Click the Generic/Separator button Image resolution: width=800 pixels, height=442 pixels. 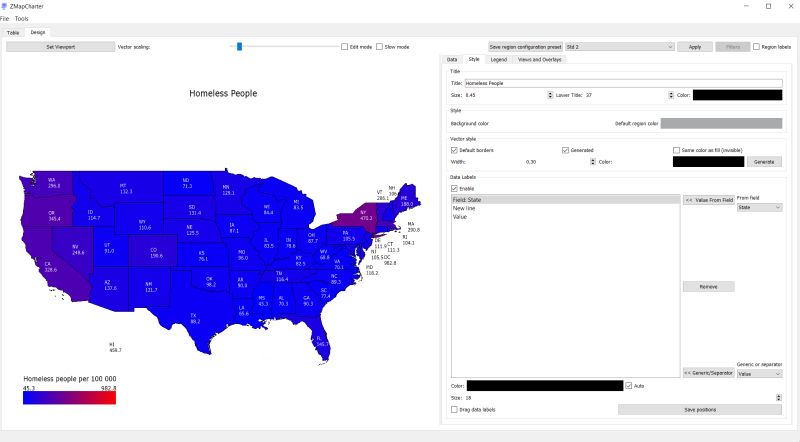(x=709, y=373)
